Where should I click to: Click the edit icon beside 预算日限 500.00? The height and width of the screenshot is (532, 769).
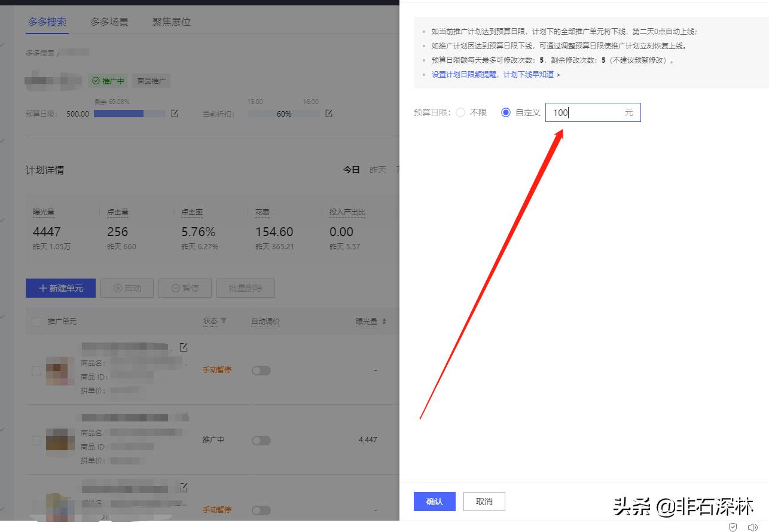tap(174, 113)
